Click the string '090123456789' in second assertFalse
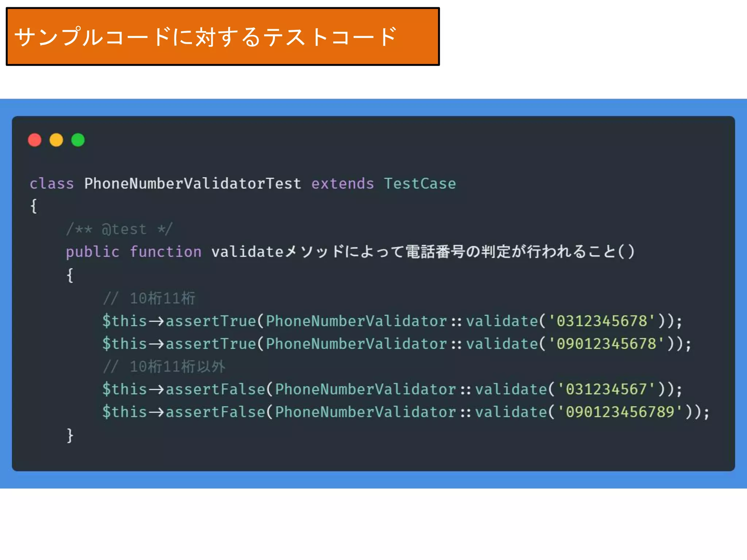Image resolution: width=747 pixels, height=560 pixels. [x=620, y=412]
